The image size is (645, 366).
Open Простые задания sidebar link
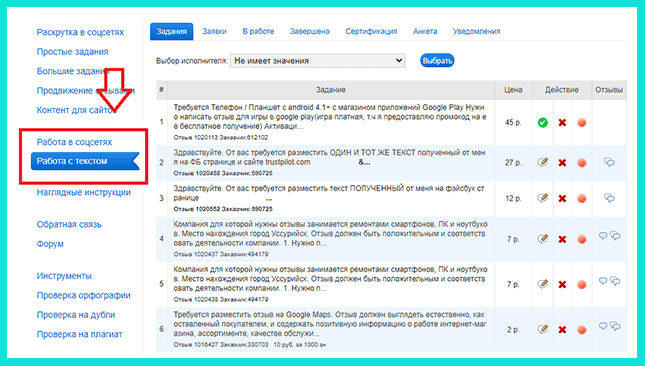click(72, 52)
